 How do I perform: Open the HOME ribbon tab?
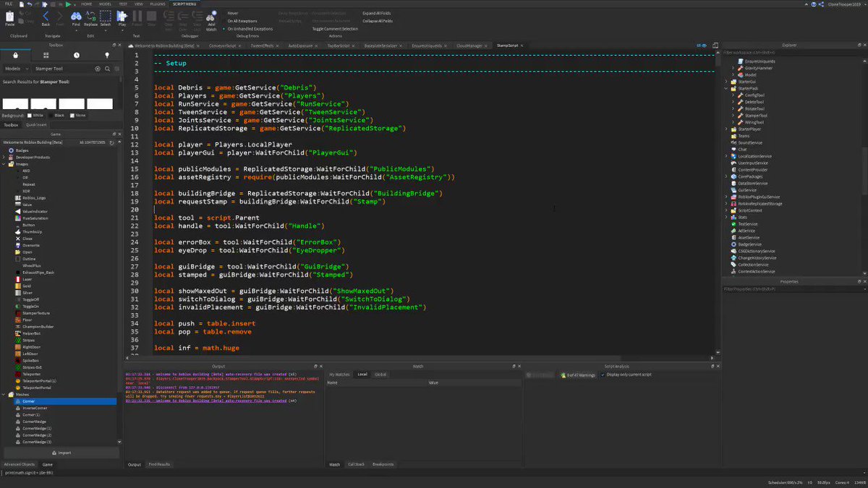click(x=87, y=4)
